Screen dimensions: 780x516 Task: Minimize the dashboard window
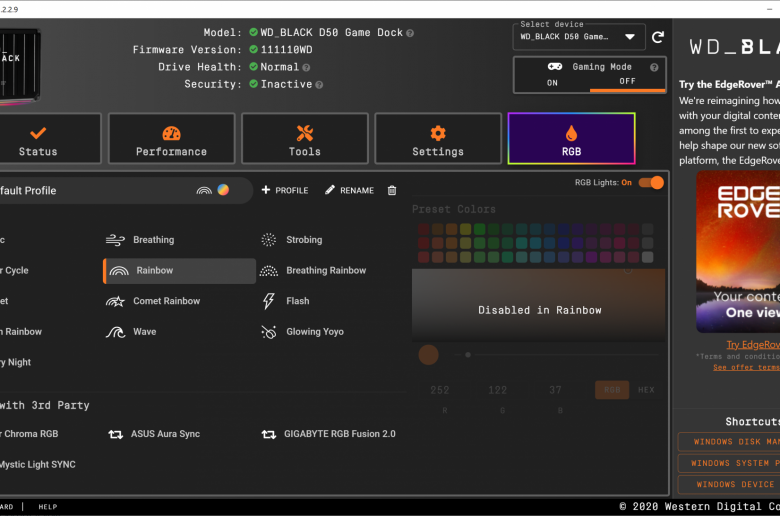point(770,9)
